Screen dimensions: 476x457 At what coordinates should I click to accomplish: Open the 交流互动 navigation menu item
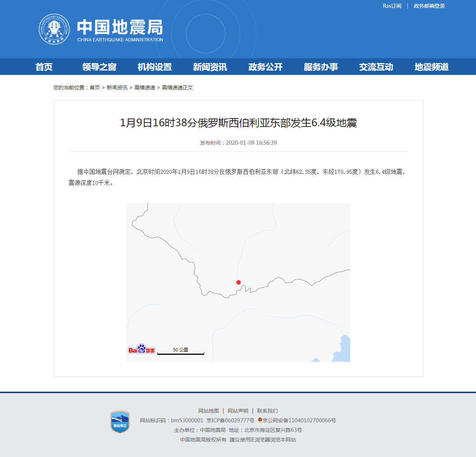(376, 67)
